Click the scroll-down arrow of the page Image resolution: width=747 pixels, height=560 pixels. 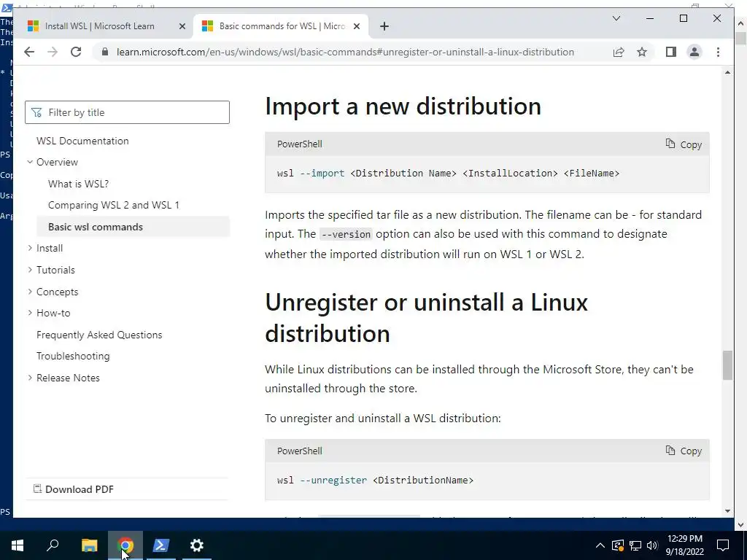(x=727, y=511)
